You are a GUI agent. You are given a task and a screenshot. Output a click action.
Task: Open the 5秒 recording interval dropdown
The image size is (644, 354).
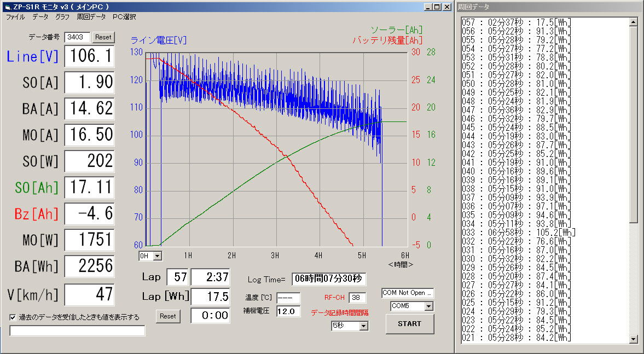click(x=363, y=326)
